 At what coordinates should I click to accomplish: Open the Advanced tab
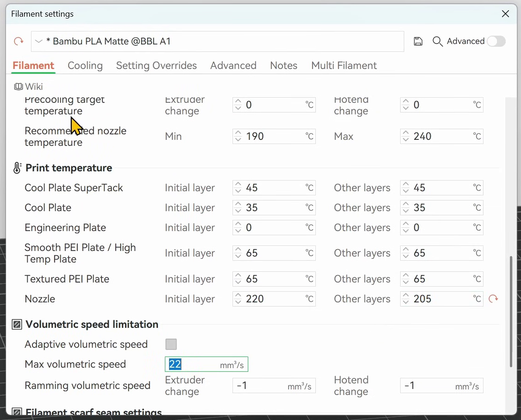[x=233, y=65]
